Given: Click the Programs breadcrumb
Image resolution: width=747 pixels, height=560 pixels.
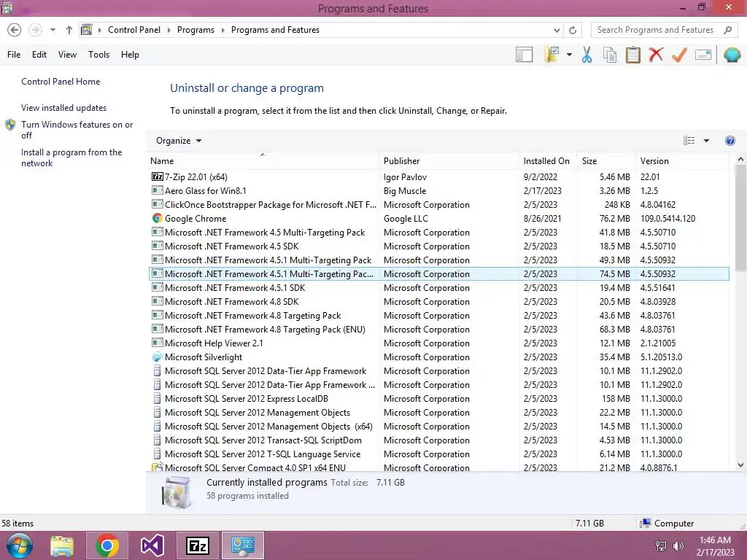Looking at the screenshot, I should (196, 30).
